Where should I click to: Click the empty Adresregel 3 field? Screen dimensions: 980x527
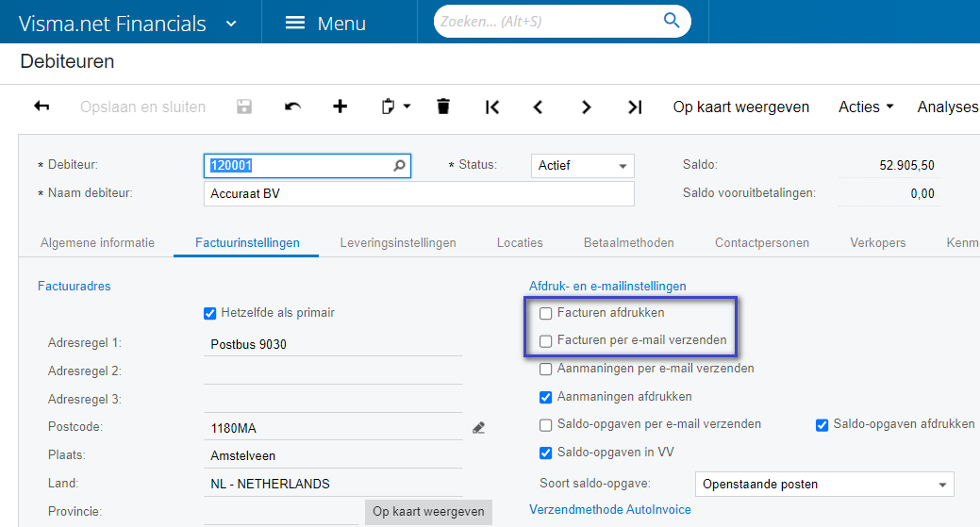pyautogui.click(x=333, y=400)
